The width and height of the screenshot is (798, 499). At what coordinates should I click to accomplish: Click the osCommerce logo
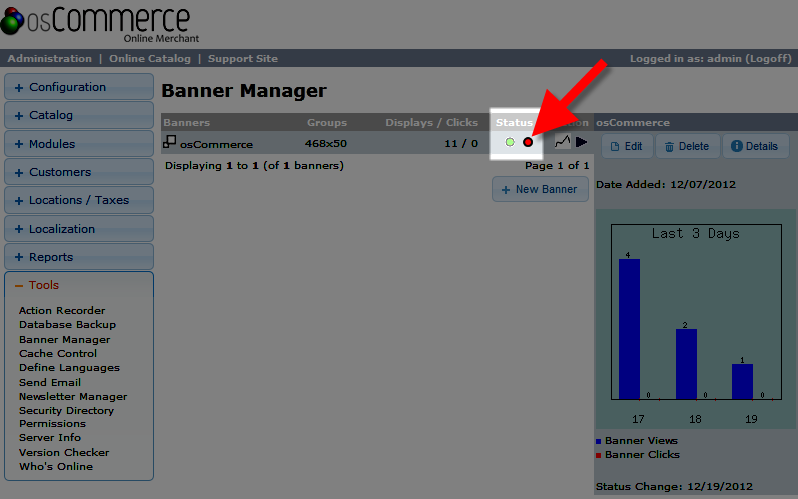[x=95, y=24]
